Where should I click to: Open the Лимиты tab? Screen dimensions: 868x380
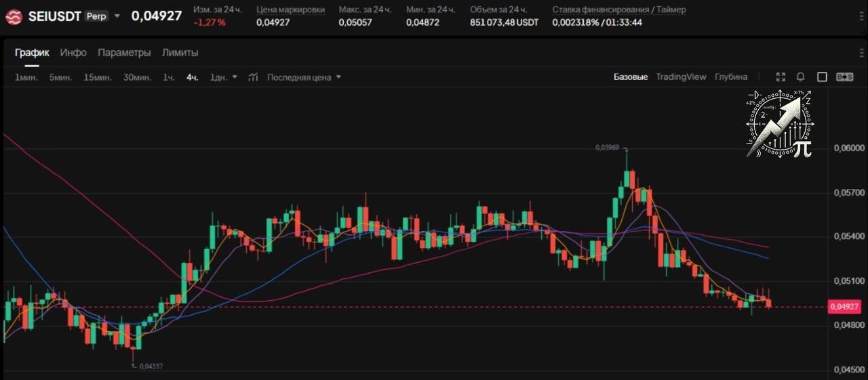pyautogui.click(x=180, y=53)
